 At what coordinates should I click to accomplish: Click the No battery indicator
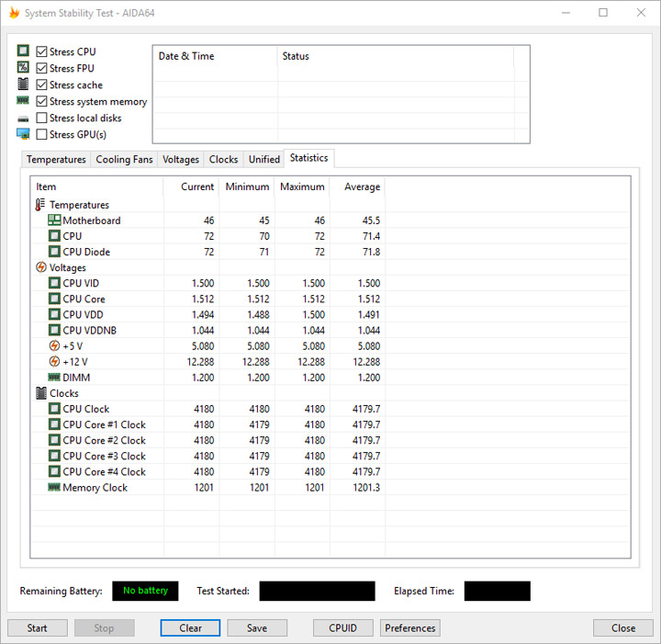(x=145, y=591)
